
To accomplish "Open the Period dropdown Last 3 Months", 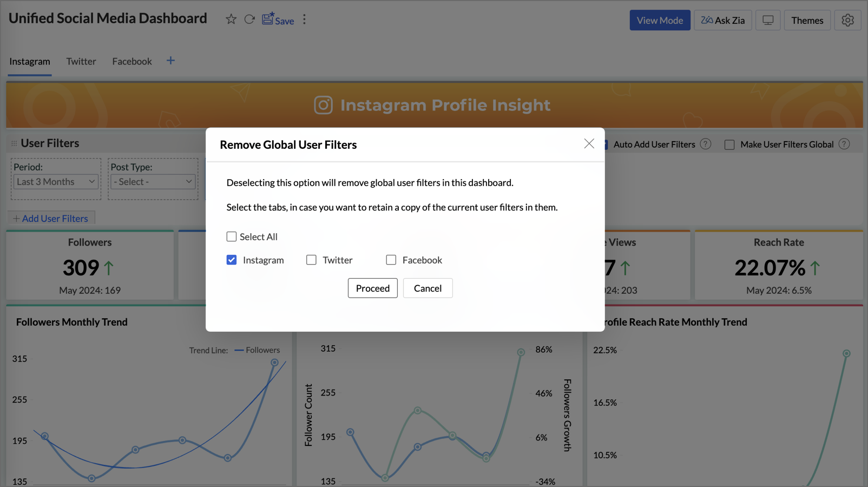I will (56, 182).
